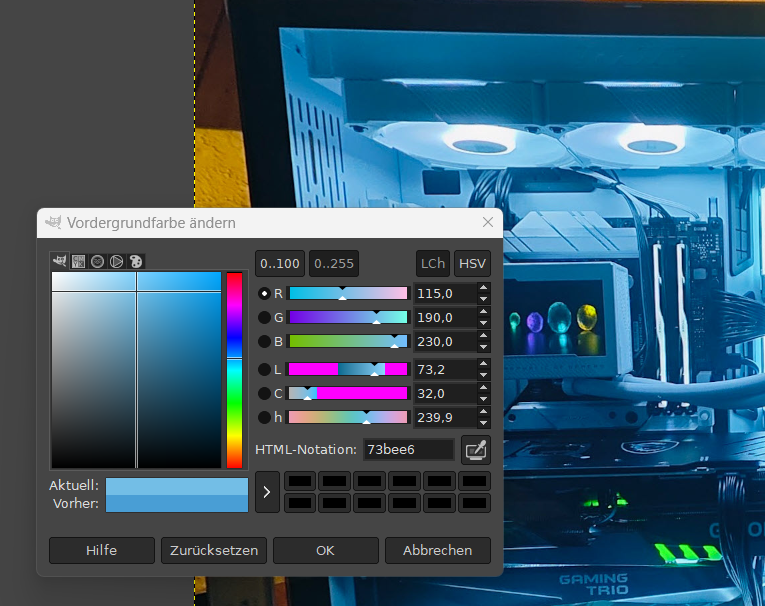Click the h hue slider

coord(348,418)
